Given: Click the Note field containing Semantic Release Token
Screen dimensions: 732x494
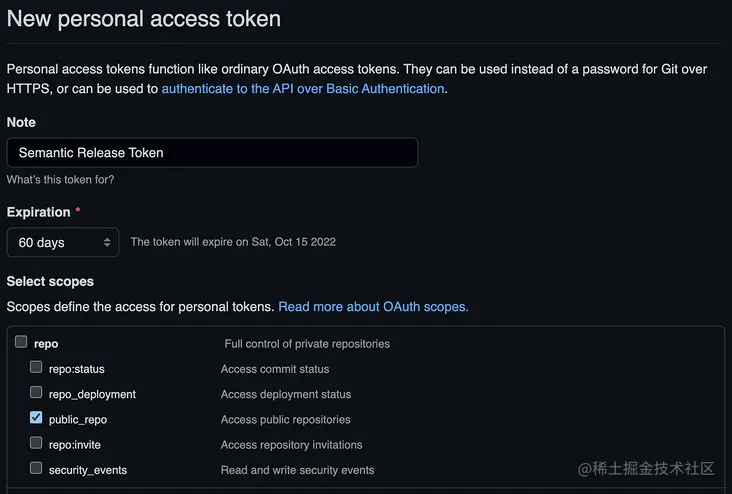Looking at the screenshot, I should point(212,153).
